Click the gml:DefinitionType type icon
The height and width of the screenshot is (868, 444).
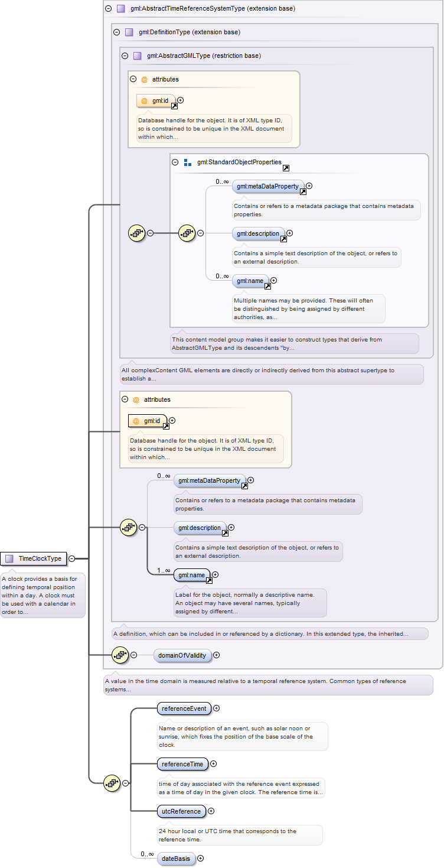[129, 32]
